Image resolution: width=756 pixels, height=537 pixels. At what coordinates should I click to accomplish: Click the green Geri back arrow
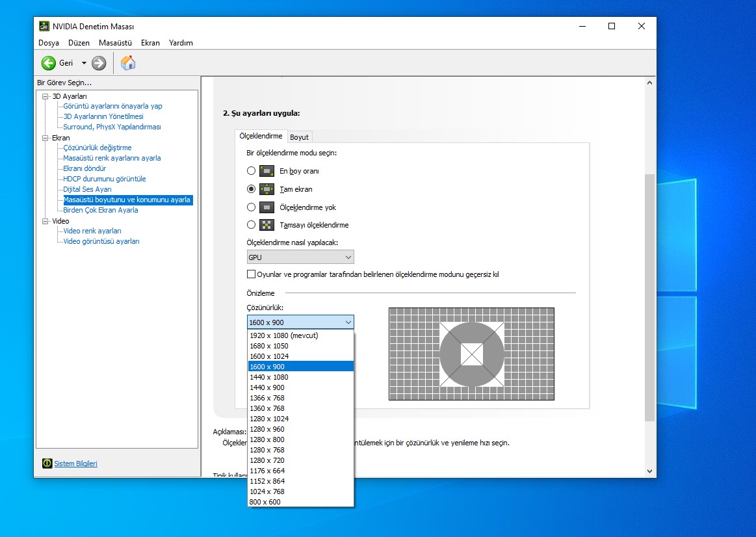pos(49,63)
